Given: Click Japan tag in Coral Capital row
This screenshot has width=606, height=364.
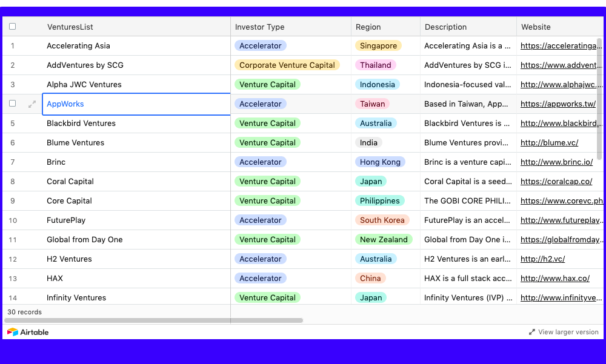Looking at the screenshot, I should (x=371, y=181).
